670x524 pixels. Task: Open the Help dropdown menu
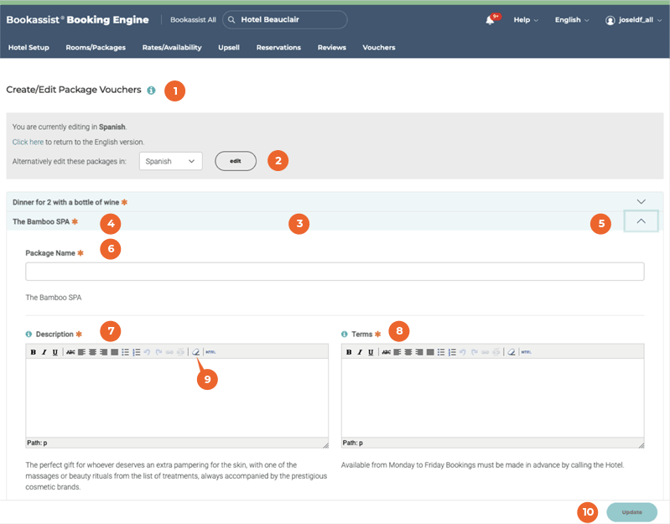click(x=526, y=20)
